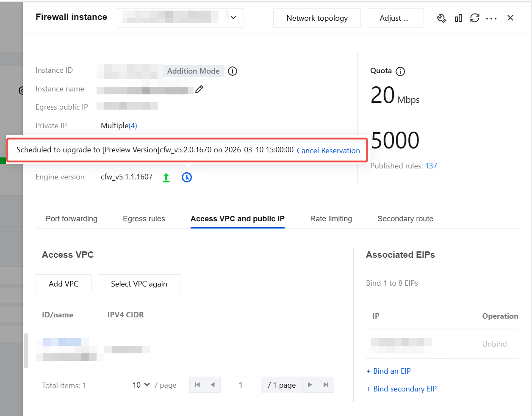
Task: Click Cancel Reservation link
Action: coord(328,151)
